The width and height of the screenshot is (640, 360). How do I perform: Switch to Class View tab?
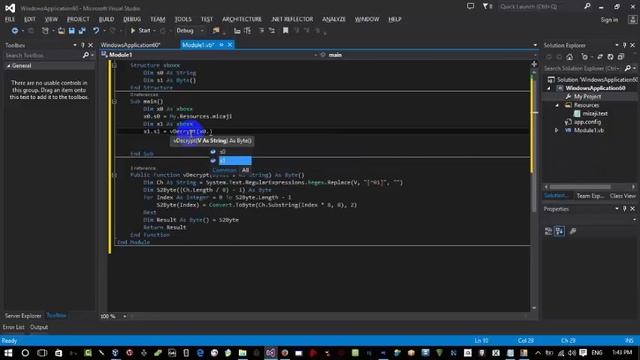coord(622,196)
